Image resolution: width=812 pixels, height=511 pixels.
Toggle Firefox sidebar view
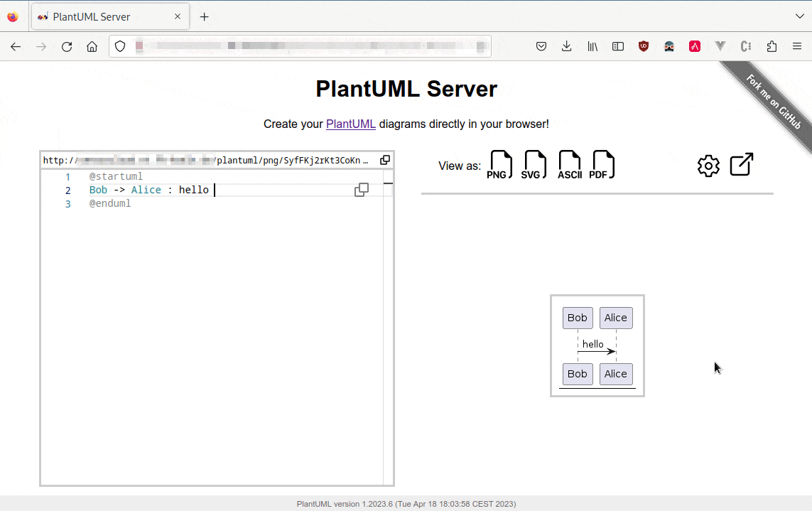(x=618, y=47)
